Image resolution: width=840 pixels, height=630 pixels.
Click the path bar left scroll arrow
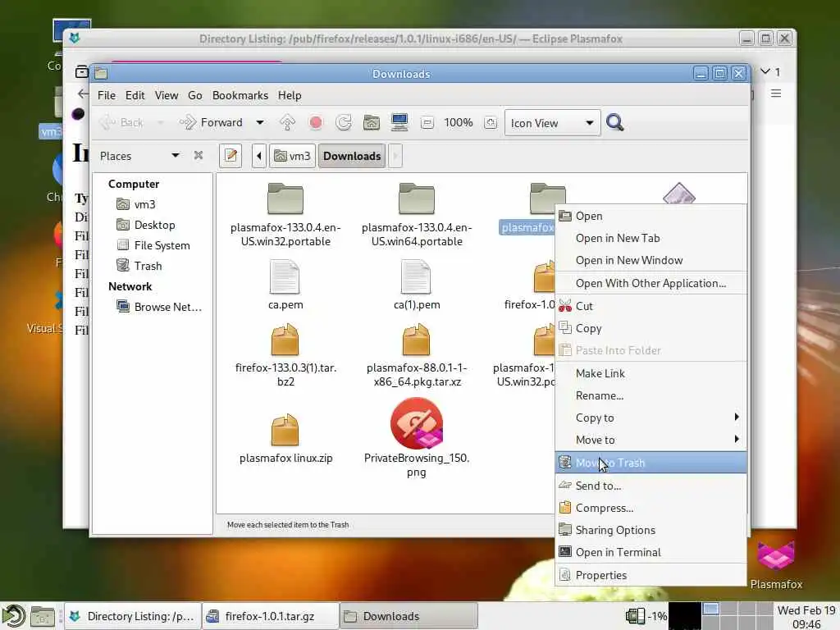point(259,156)
